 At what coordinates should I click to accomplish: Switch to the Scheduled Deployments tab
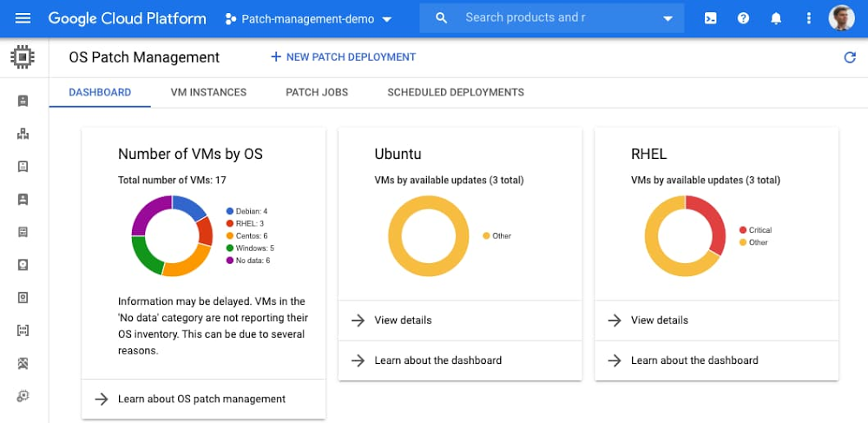click(456, 92)
